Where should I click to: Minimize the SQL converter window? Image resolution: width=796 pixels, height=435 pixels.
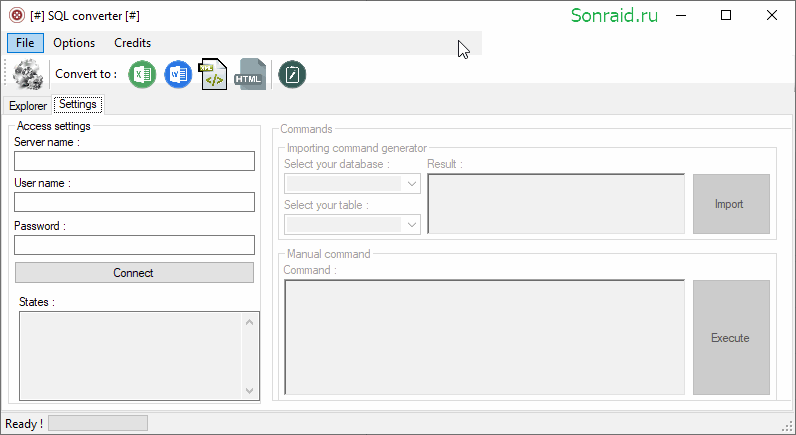[681, 16]
